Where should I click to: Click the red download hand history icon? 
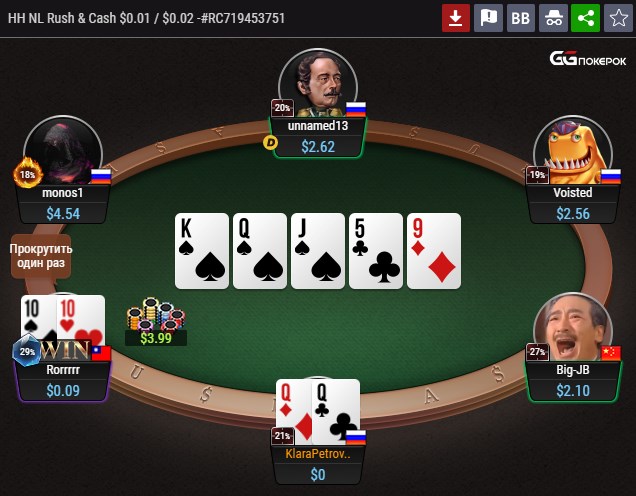[x=456, y=18]
